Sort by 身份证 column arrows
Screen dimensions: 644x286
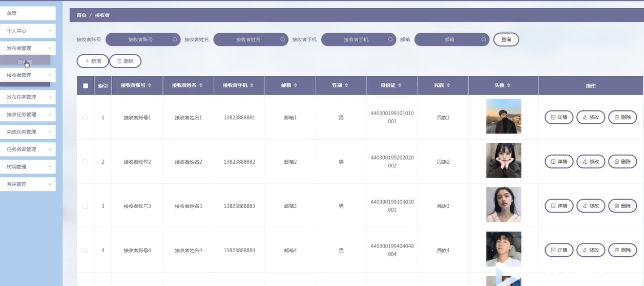tap(400, 85)
